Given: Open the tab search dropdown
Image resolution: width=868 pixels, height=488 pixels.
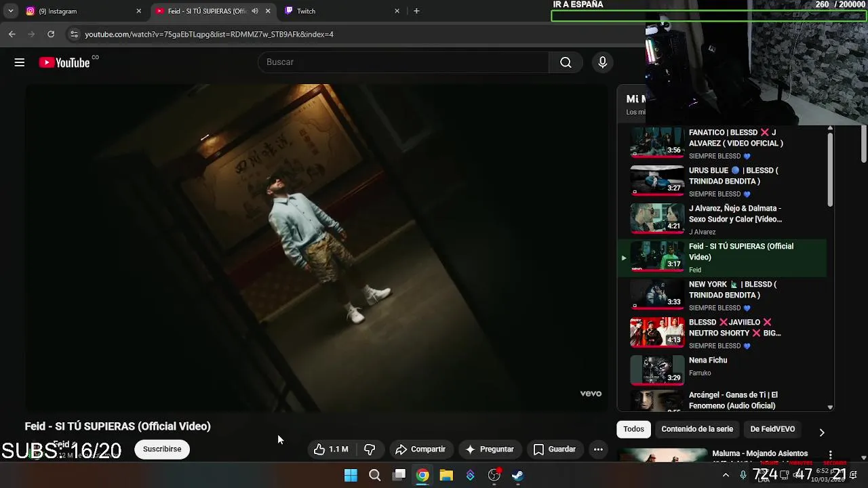Looking at the screenshot, I should click(11, 11).
